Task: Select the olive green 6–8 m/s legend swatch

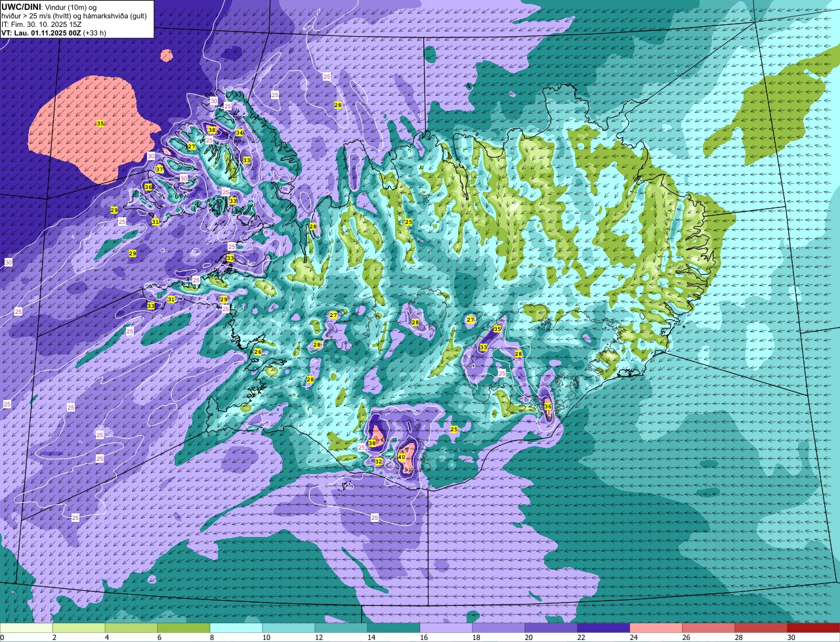Action: pos(184,628)
